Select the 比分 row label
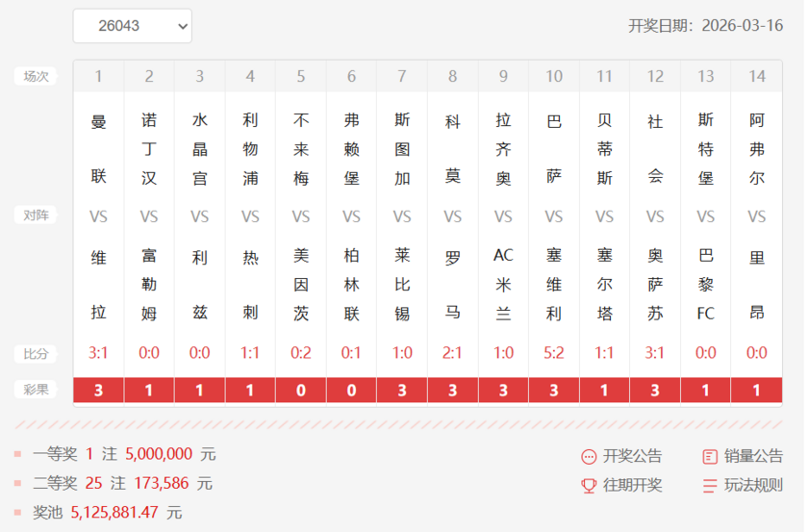The image size is (808, 532). point(36,354)
